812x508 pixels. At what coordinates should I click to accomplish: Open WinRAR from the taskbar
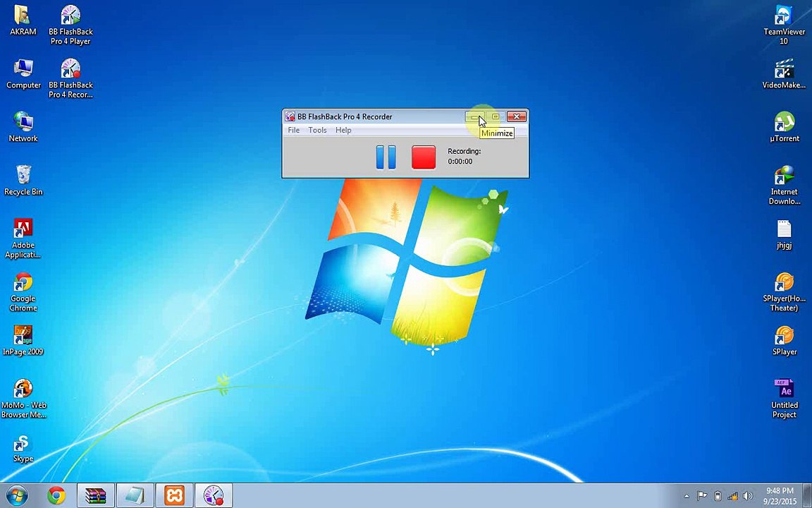(96, 495)
